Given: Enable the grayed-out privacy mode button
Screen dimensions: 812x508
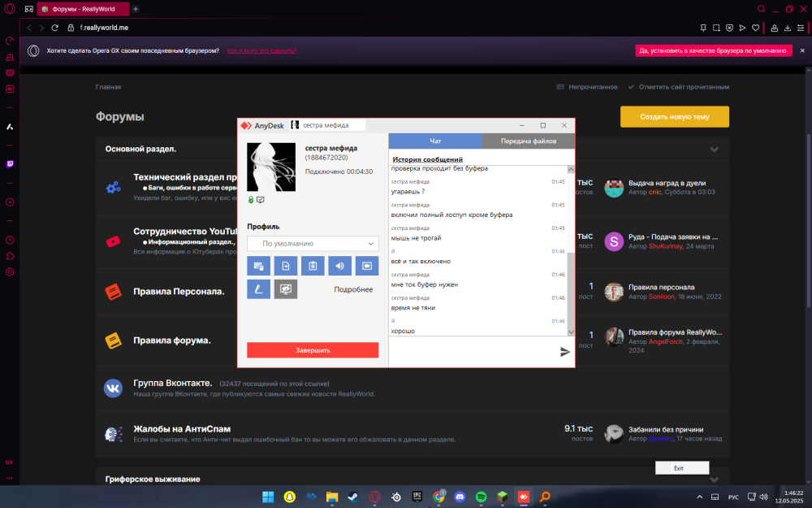Looking at the screenshot, I should click(285, 289).
